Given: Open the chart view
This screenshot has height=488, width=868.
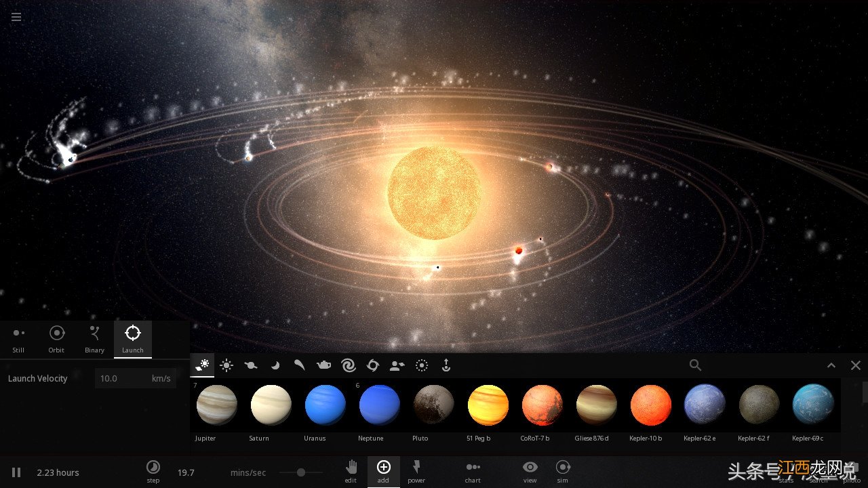Looking at the screenshot, I should click(x=473, y=471).
